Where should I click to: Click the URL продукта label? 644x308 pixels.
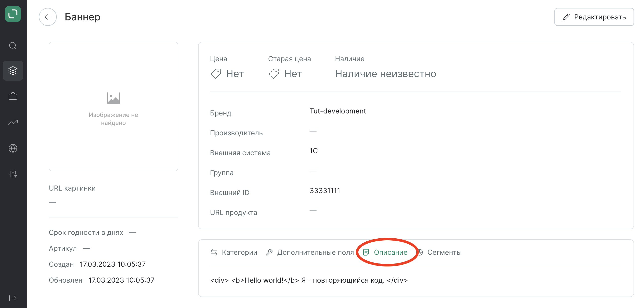click(x=233, y=213)
